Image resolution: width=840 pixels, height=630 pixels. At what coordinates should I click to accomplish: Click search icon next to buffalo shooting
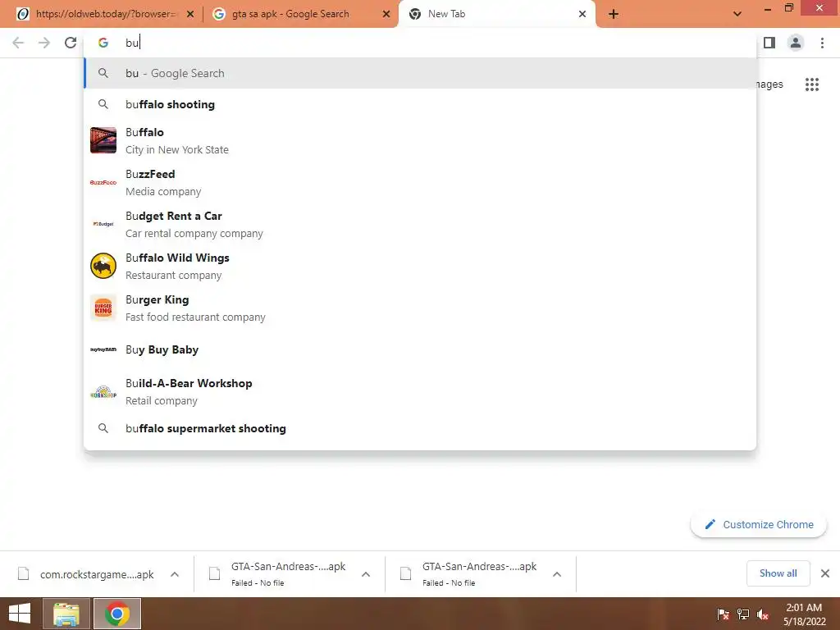(x=103, y=104)
